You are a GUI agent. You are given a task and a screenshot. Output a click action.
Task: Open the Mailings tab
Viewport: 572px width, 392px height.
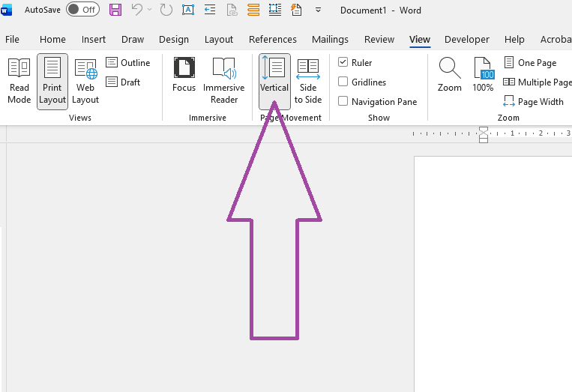[x=330, y=40]
